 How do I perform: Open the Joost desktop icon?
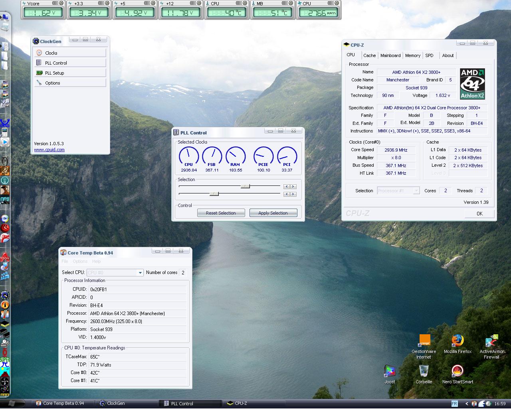click(x=390, y=375)
